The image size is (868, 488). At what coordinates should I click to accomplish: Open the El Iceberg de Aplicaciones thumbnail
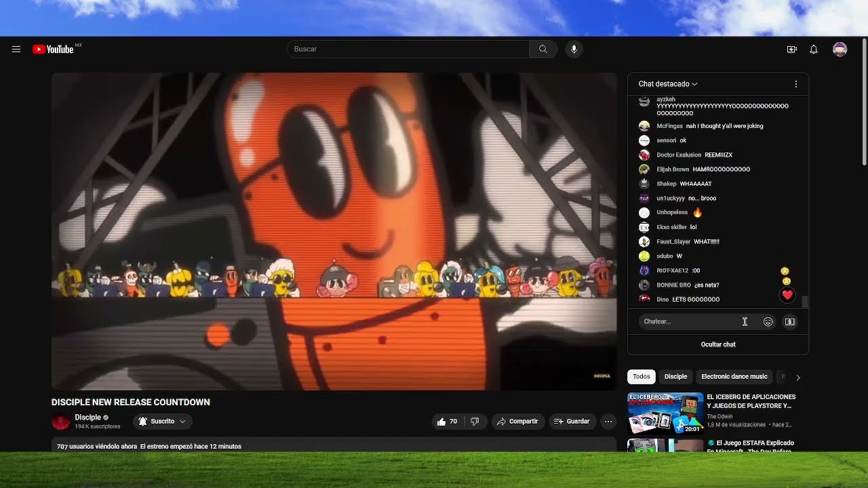click(665, 413)
